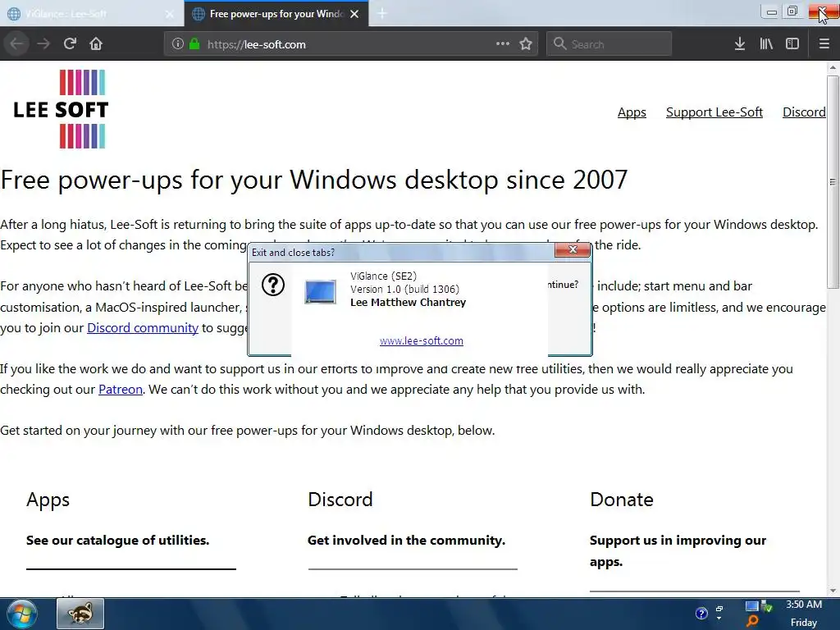Restore down the browser window
840x630 pixels.
(x=792, y=11)
